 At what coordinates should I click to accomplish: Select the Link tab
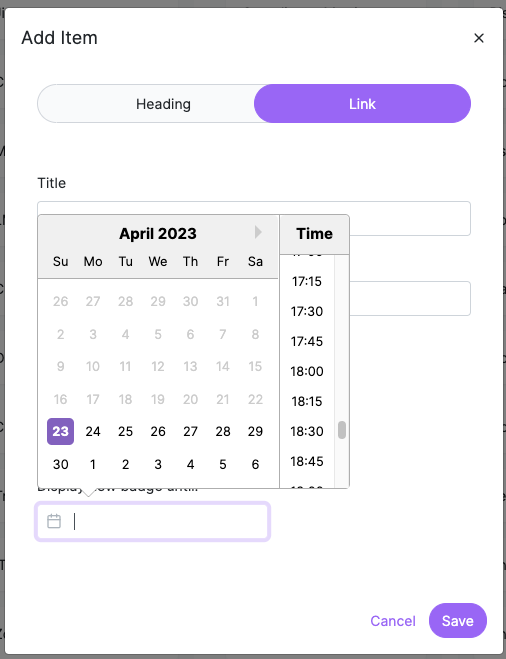coord(362,104)
